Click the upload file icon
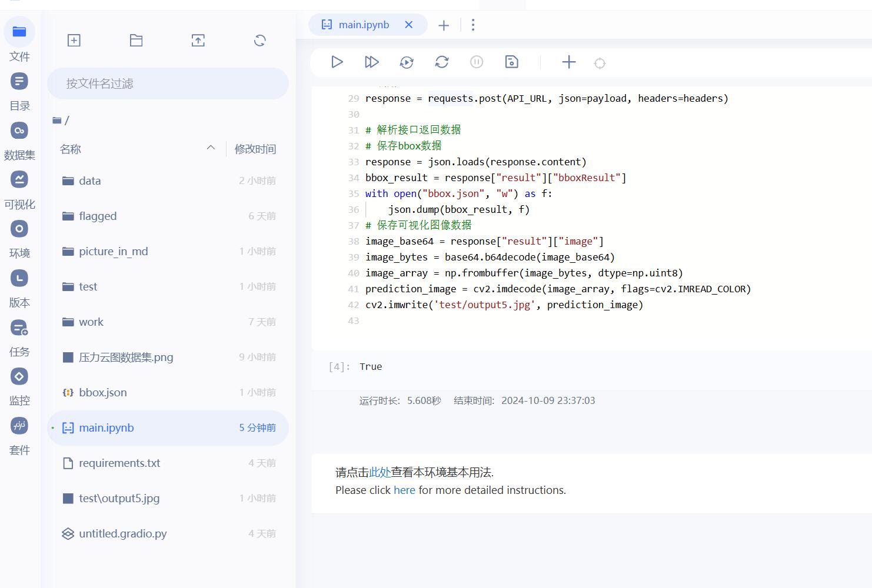The height and width of the screenshot is (588, 872). point(198,41)
